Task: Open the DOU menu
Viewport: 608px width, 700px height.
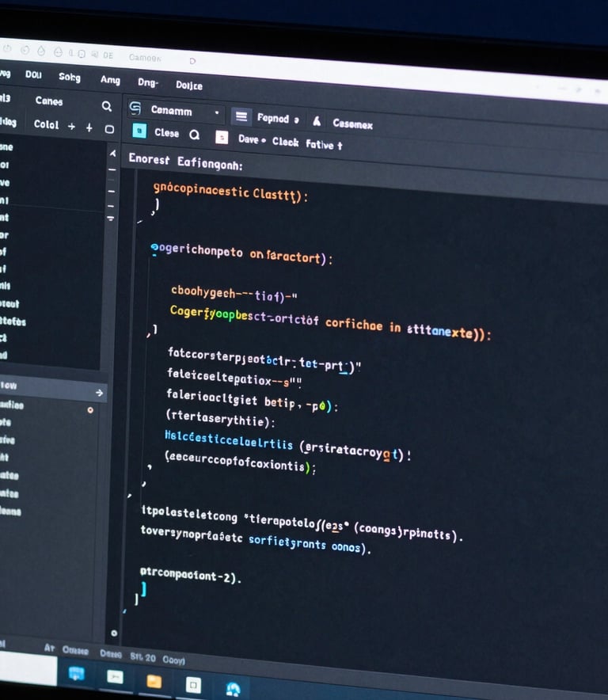Action: [33, 74]
